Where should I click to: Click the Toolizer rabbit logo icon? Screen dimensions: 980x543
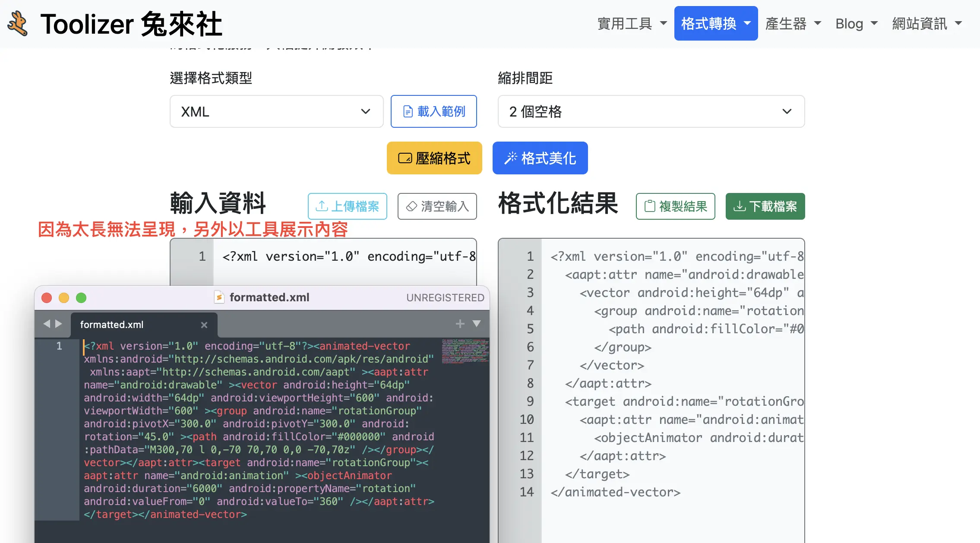click(18, 23)
